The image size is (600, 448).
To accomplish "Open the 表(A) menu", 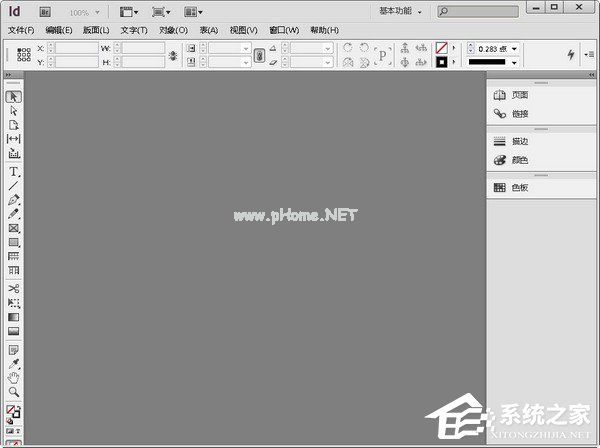I will pyautogui.click(x=209, y=30).
